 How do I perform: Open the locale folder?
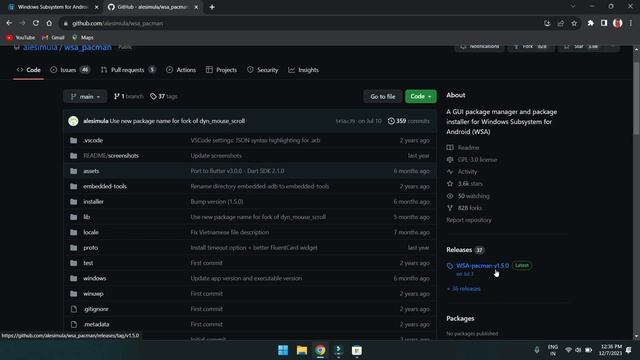[x=91, y=232]
